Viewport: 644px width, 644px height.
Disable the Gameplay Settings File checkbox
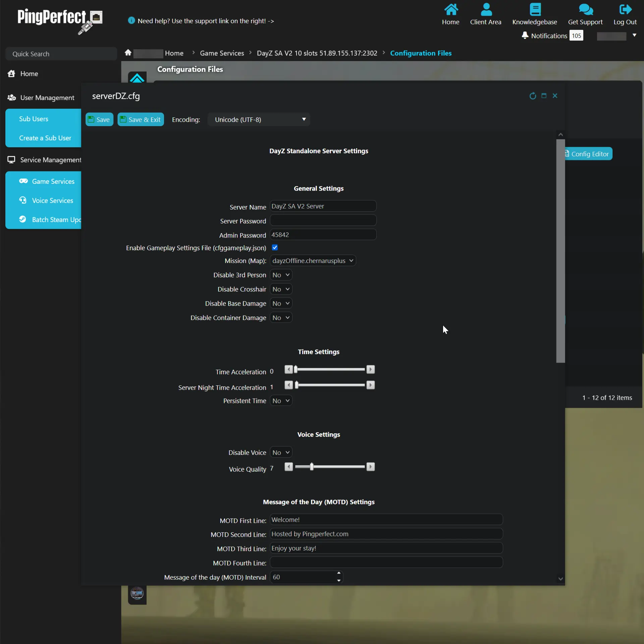pyautogui.click(x=275, y=248)
